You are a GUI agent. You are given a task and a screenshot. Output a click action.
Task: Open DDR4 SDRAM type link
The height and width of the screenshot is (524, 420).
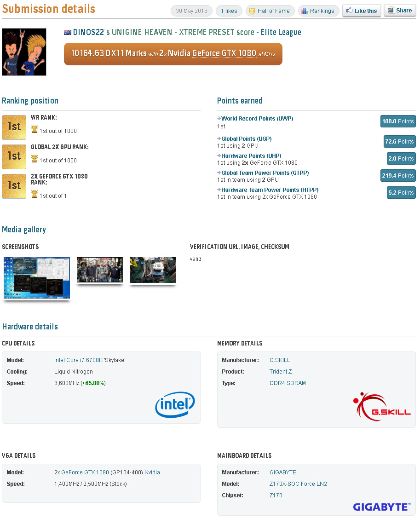[288, 383]
